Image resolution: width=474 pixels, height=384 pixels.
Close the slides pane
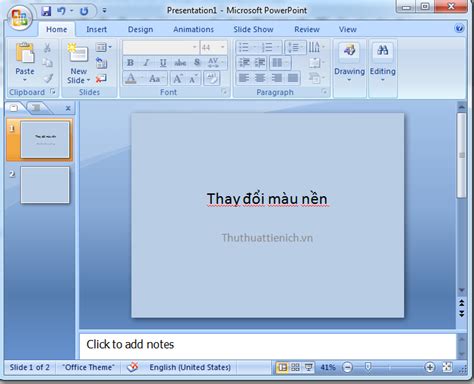tap(68, 108)
